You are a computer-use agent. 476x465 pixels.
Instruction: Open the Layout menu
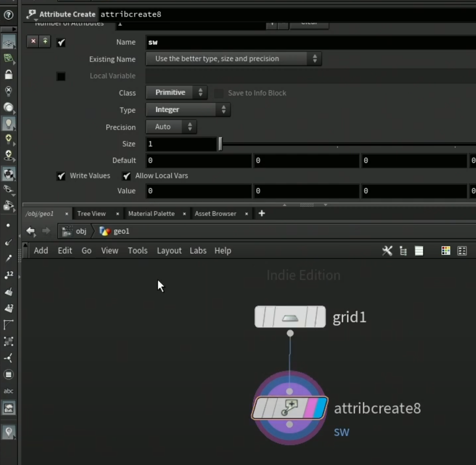[x=169, y=251]
